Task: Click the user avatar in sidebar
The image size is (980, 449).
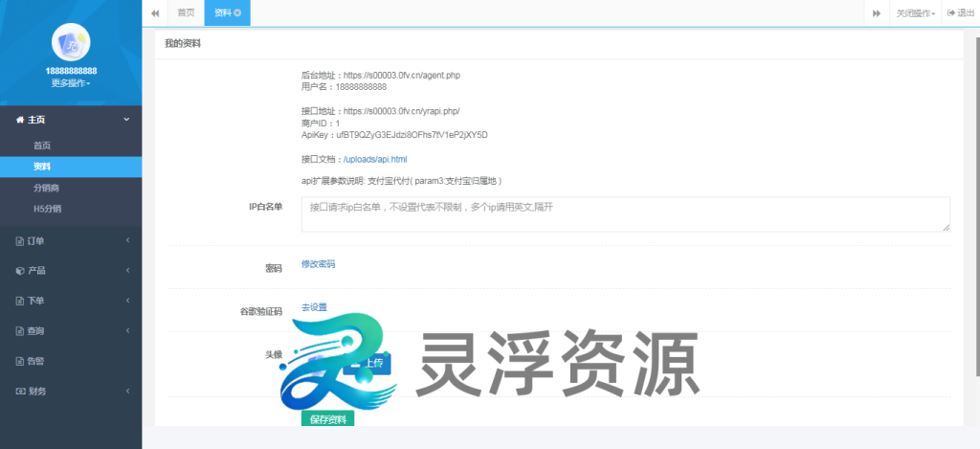Action: point(71,42)
